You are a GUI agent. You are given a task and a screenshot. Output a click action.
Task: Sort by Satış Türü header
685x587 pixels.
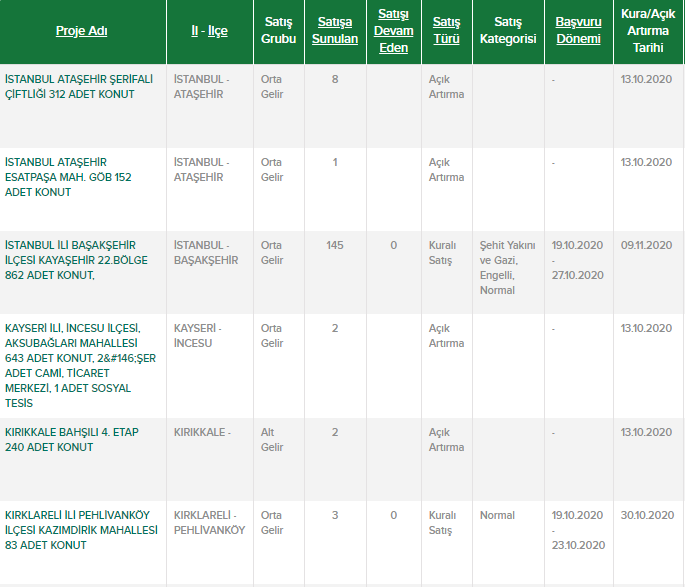446,31
